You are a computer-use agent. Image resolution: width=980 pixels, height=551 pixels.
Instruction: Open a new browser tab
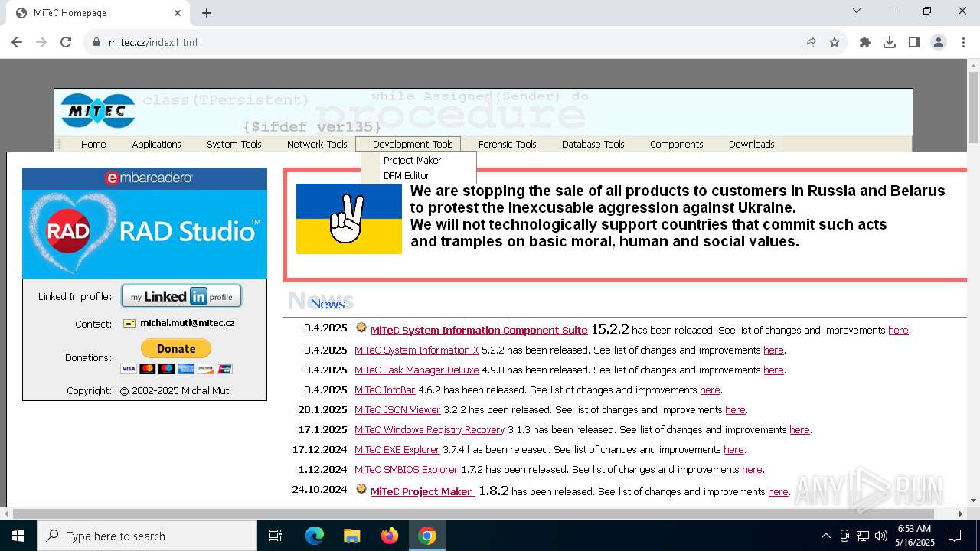(x=207, y=13)
